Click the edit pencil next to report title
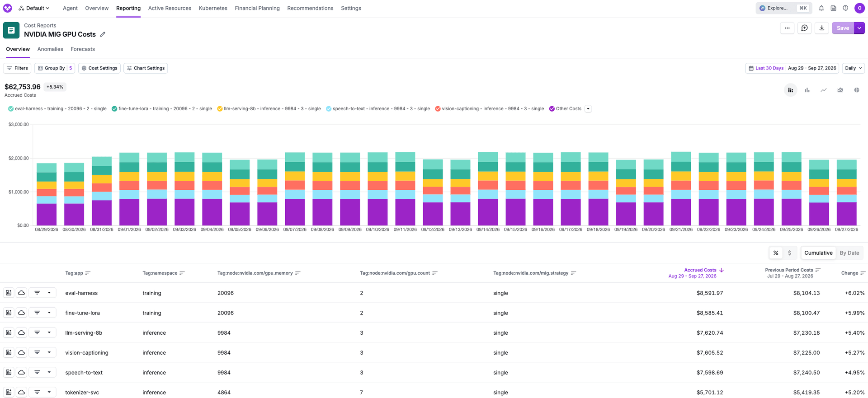 coord(103,34)
